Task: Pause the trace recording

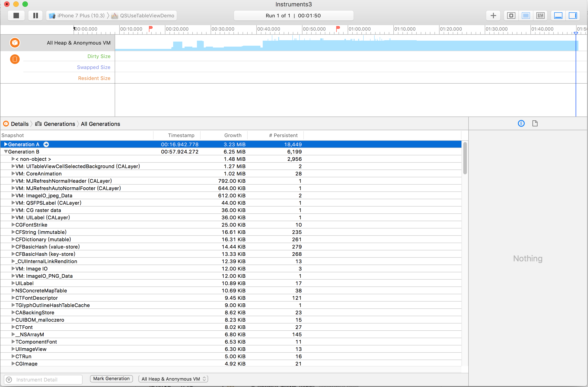Action: point(36,16)
